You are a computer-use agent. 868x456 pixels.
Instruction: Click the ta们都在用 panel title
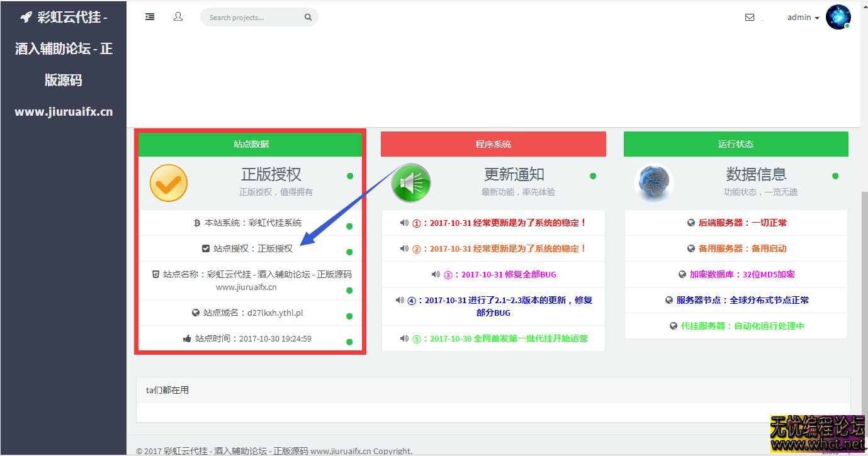tap(167, 390)
